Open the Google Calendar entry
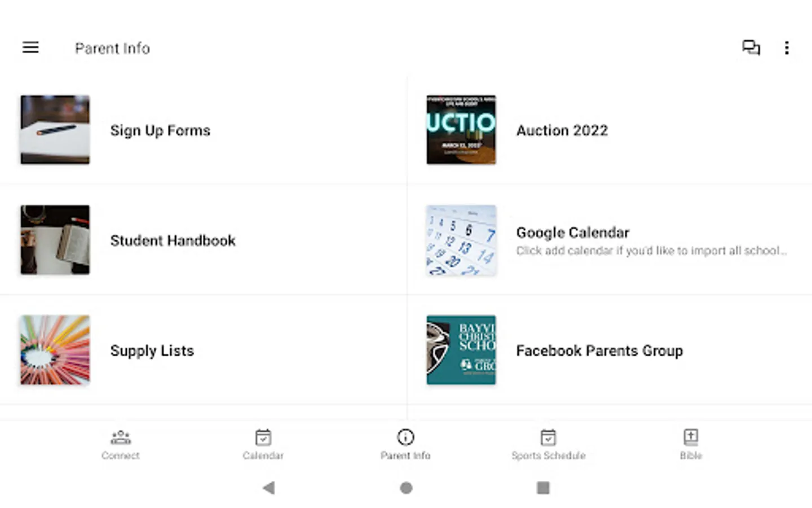812x508 pixels. pos(572,233)
